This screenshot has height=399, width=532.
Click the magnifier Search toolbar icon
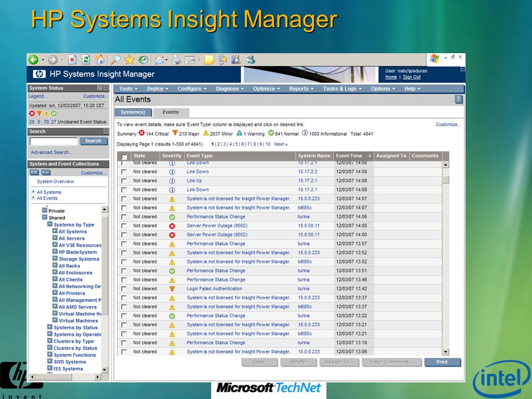tap(116, 60)
